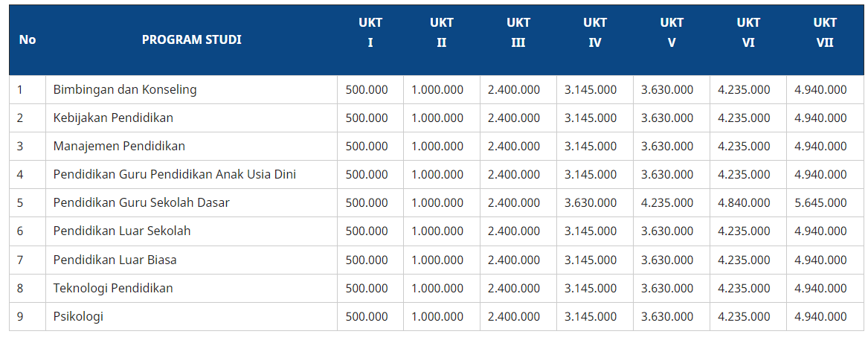Click the UKT VII column header
Screen dimensions: 868x340
coord(824,33)
